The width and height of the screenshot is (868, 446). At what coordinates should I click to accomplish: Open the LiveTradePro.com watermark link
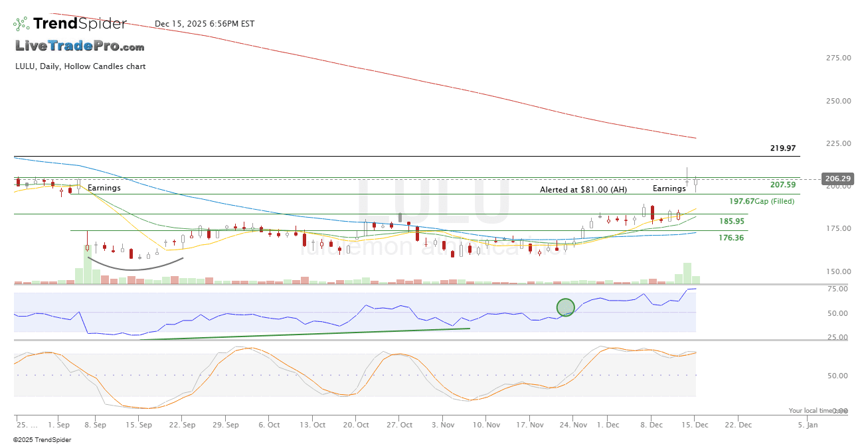(80, 46)
